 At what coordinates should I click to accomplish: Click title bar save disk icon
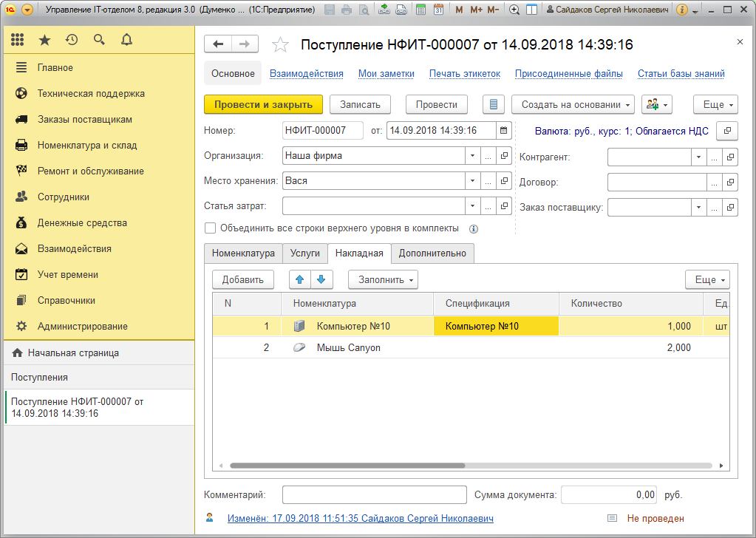coord(330,10)
